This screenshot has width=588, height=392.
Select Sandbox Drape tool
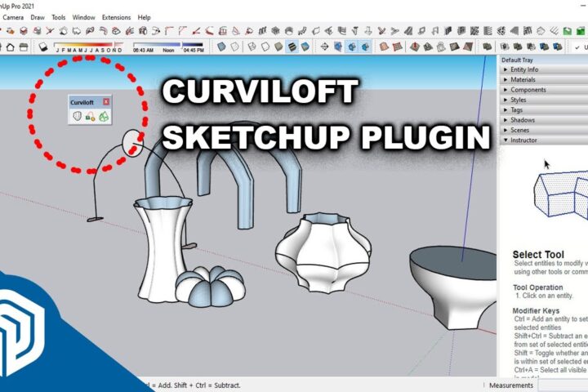[x=441, y=47]
